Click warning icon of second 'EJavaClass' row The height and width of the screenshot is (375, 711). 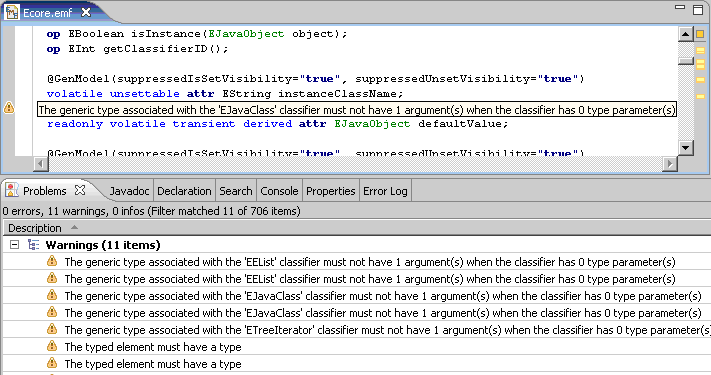pyautogui.click(x=52, y=312)
